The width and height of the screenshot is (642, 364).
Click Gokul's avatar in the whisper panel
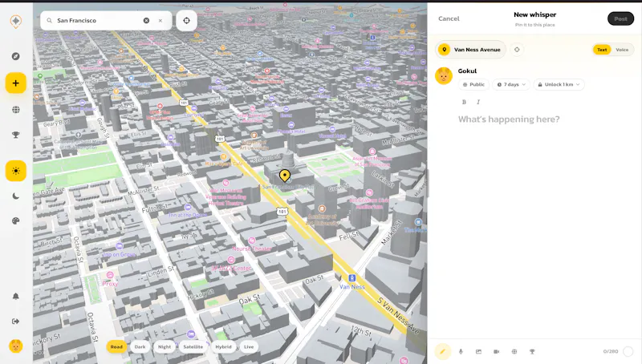click(x=444, y=76)
